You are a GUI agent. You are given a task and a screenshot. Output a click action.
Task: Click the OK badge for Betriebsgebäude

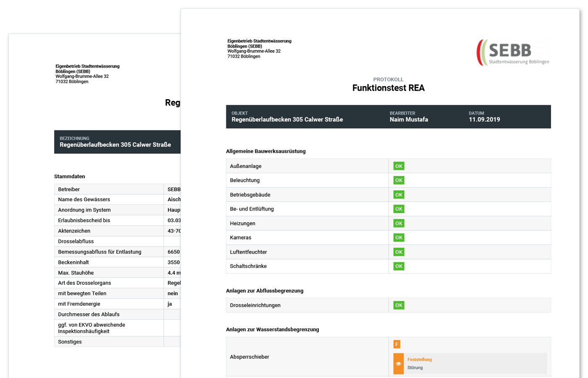coord(399,194)
